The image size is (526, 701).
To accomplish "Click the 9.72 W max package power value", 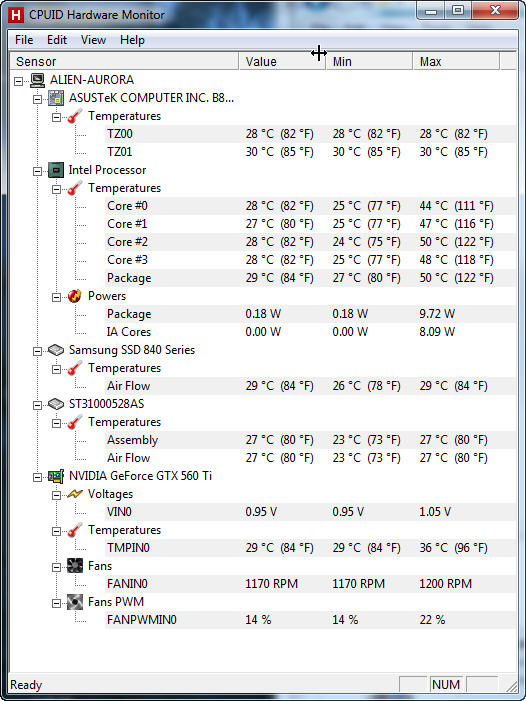I will tap(437, 314).
